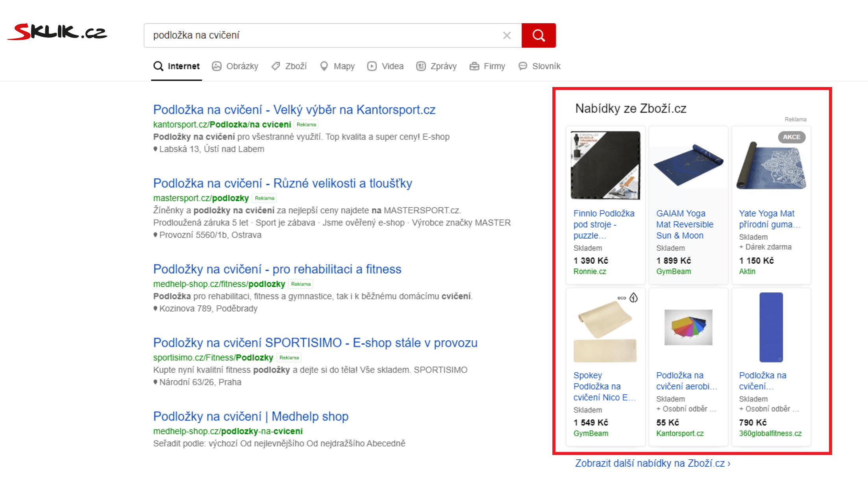Click 'Zobrazit další nabídky na Zboží.cz' link
This screenshot has width=868, height=490.
point(653,463)
